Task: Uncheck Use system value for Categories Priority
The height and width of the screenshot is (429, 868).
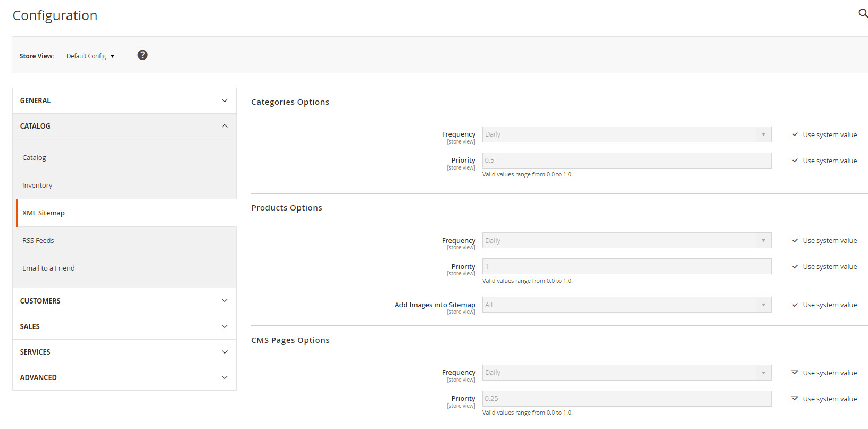Action: [x=795, y=161]
